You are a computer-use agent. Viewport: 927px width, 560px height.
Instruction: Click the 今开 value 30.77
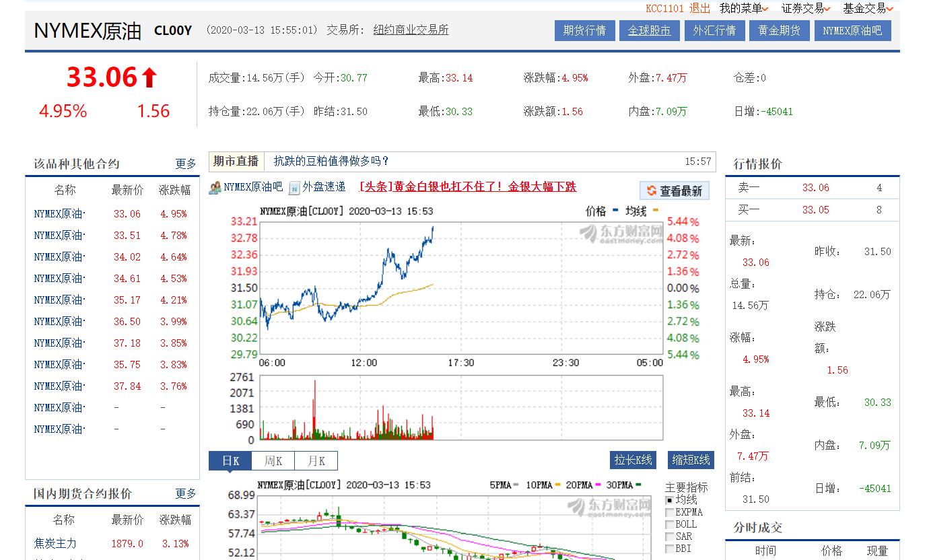click(354, 78)
